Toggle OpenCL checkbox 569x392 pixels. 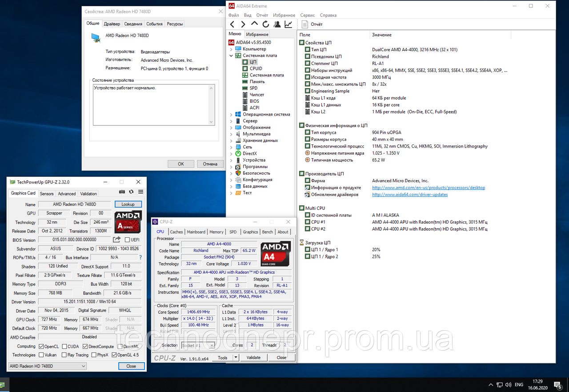pos(41,347)
